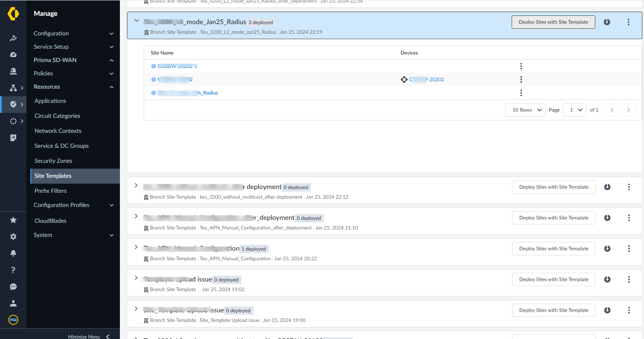
Task: Select Site Templates menu item
Action: pyautogui.click(x=75, y=176)
